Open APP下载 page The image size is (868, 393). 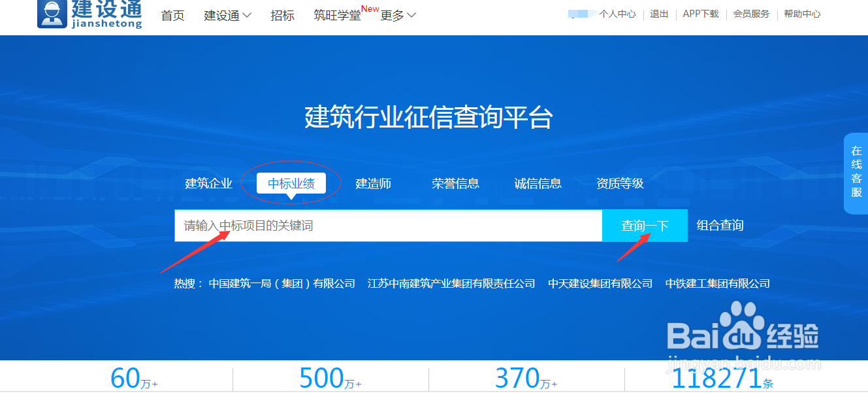tap(700, 13)
